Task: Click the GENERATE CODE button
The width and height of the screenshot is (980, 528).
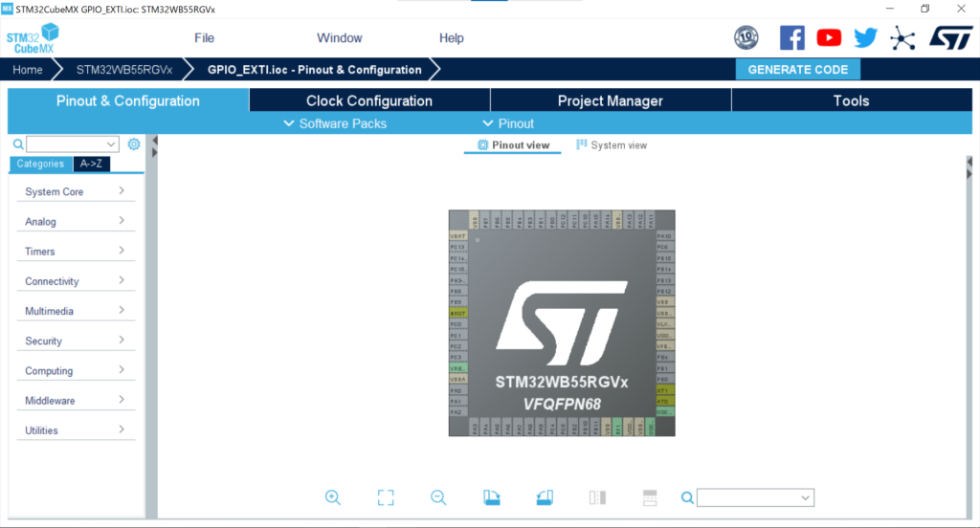Action: coord(797,70)
